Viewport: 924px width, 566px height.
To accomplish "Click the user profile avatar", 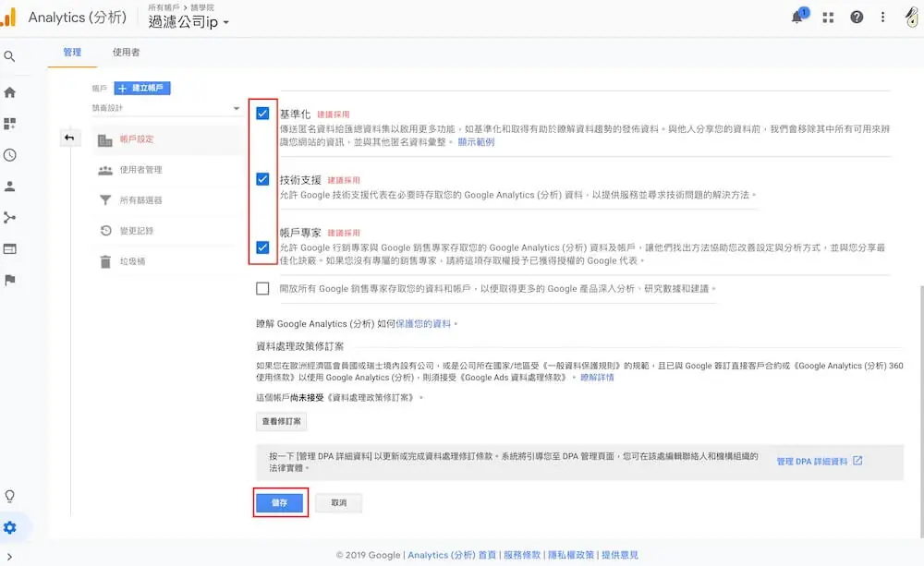I will pyautogui.click(x=912, y=17).
